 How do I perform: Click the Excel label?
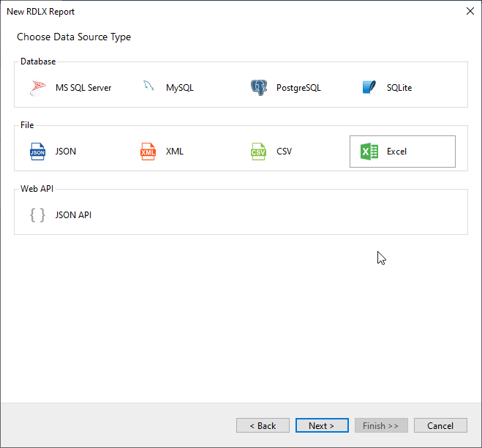click(x=396, y=152)
